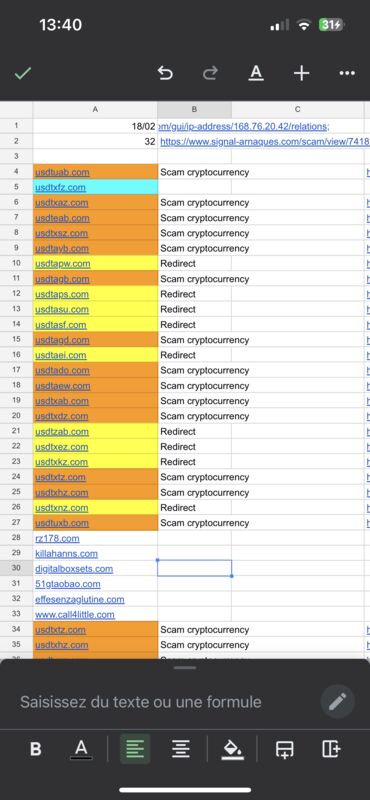Undo the last action
Viewport: 370px width, 800px height.
point(165,73)
